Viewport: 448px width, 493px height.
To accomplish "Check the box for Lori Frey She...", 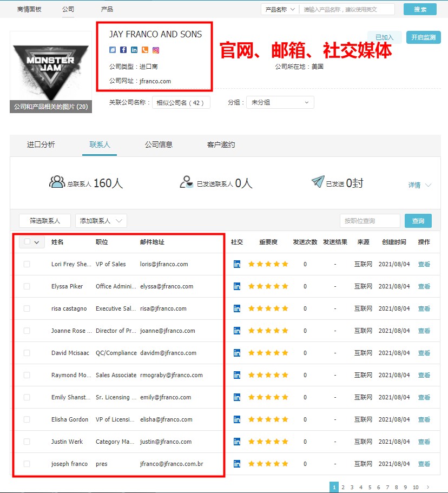I will [x=27, y=264].
